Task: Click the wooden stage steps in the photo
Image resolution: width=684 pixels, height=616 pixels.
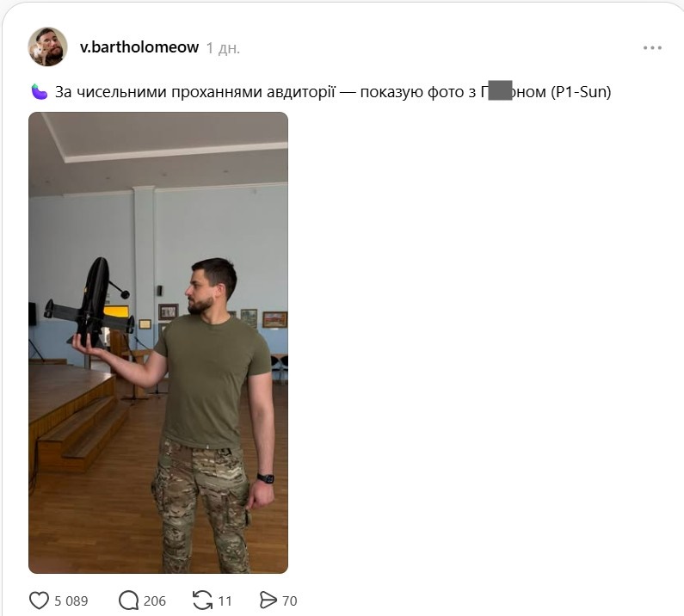Action: click(83, 436)
